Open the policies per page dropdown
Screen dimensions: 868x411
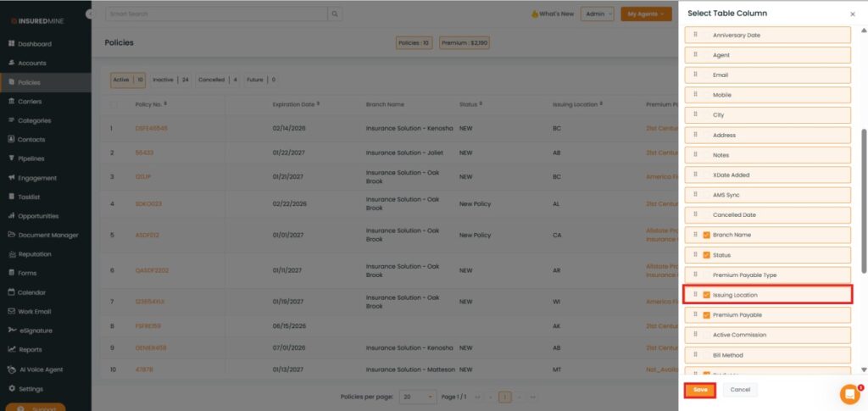tap(419, 396)
